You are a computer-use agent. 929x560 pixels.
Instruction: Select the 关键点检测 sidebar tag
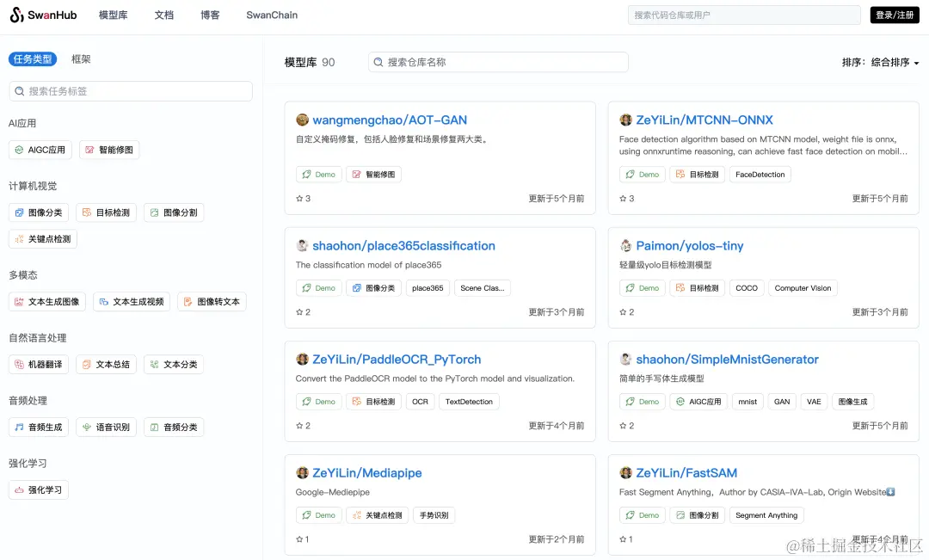[43, 239]
